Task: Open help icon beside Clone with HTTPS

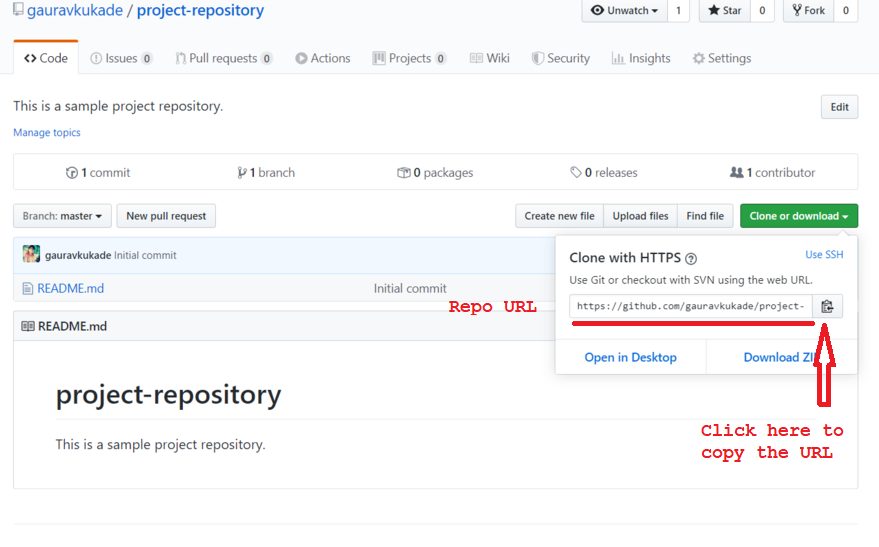Action: tap(691, 259)
